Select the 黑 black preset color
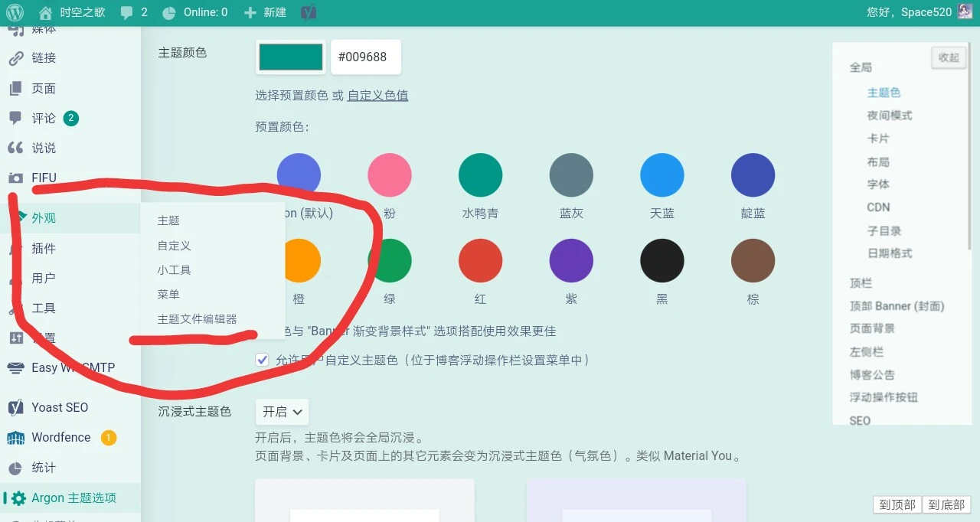980x522 pixels. click(662, 260)
